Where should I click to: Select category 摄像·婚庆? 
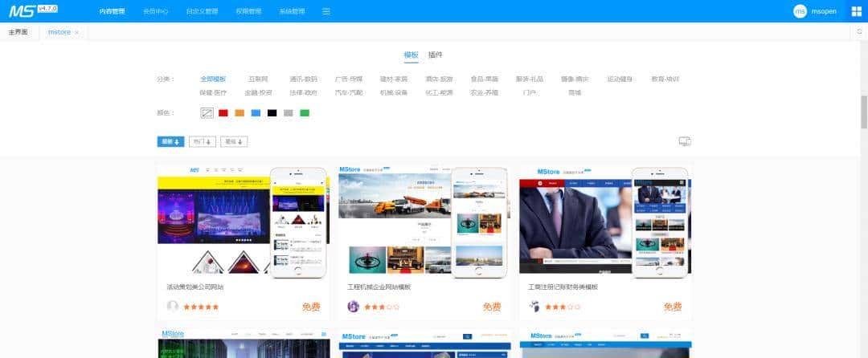pyautogui.click(x=575, y=79)
